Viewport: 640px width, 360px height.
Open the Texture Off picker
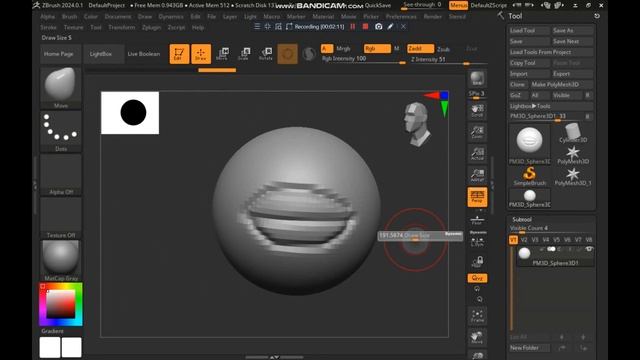[61, 215]
